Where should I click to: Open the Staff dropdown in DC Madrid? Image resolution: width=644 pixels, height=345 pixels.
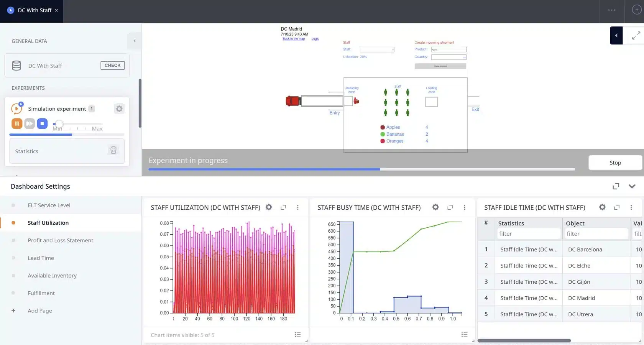377,49
